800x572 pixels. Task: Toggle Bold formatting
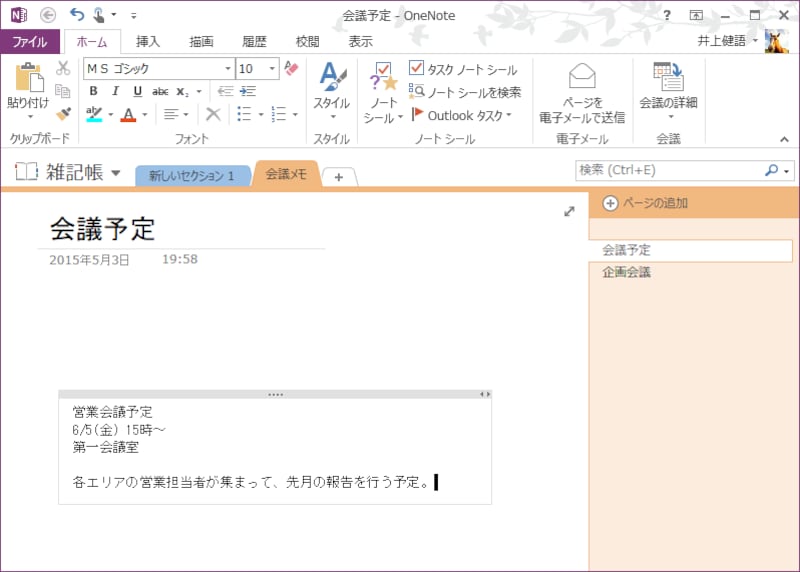click(93, 91)
